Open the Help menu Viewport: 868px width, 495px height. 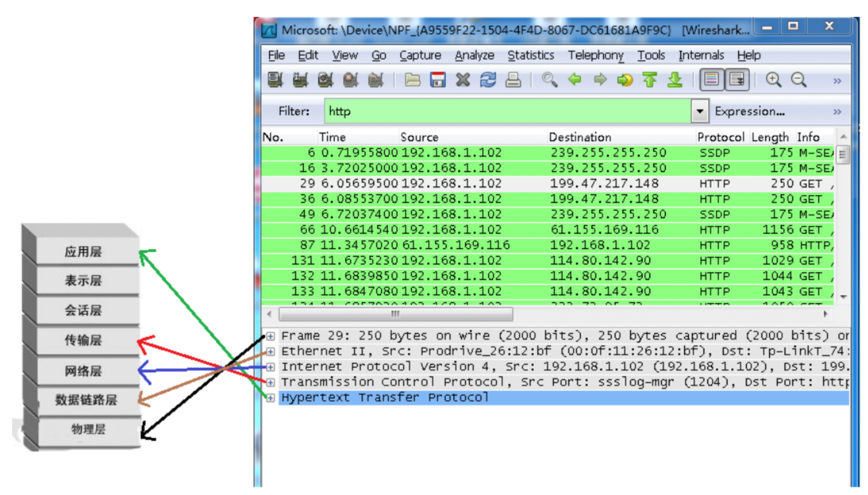tap(748, 55)
